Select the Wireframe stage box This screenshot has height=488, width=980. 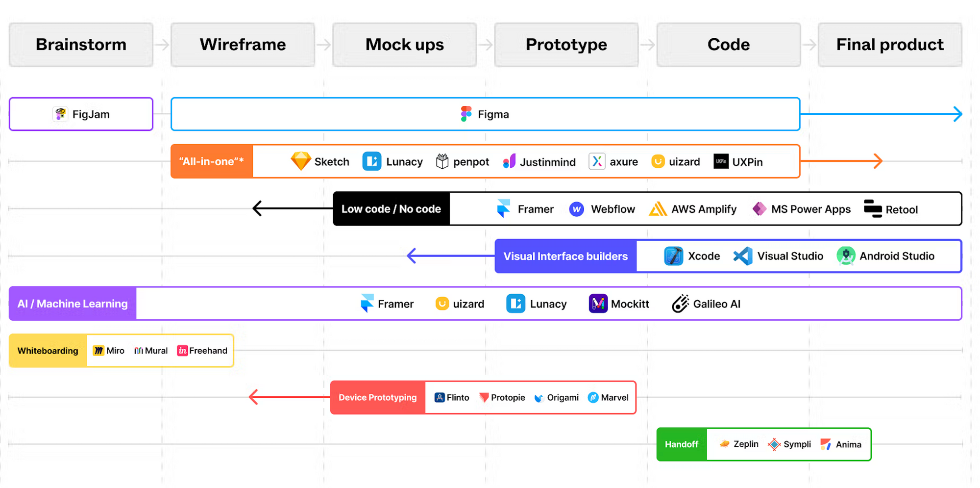[x=243, y=45]
